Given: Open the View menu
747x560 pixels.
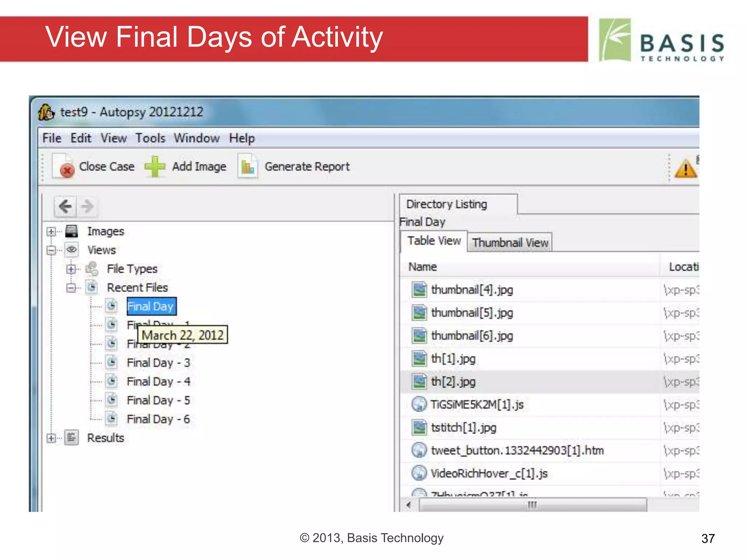Looking at the screenshot, I should click(113, 138).
